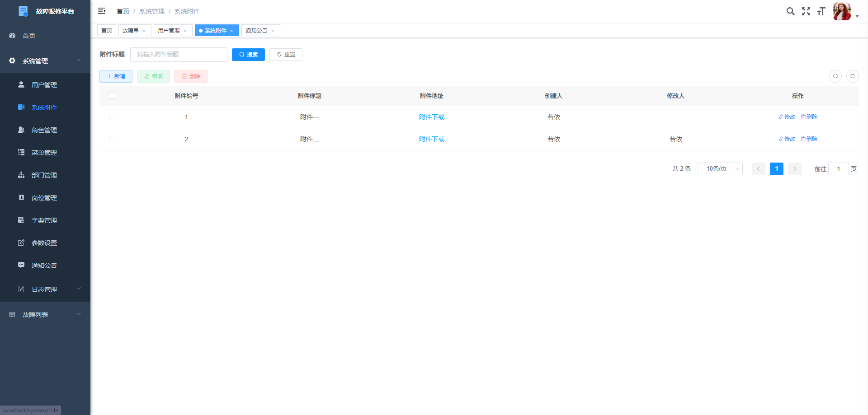This screenshot has height=415, width=868.
Task: Switch to the 通知公告 tab
Action: pyautogui.click(x=256, y=31)
